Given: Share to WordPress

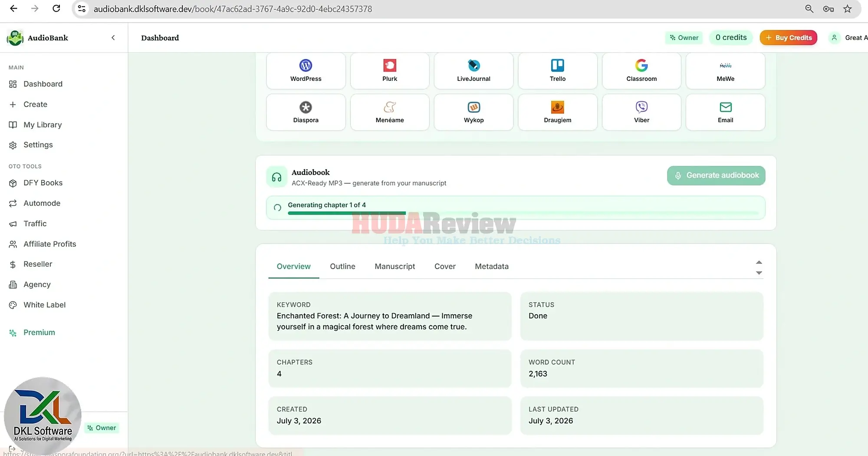Looking at the screenshot, I should click(306, 71).
